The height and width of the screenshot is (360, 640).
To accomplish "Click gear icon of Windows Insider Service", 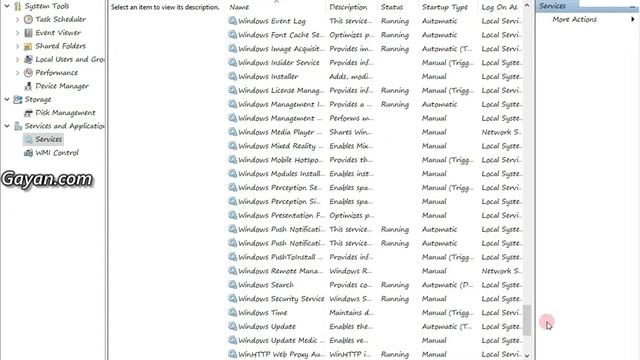I will (x=233, y=62).
